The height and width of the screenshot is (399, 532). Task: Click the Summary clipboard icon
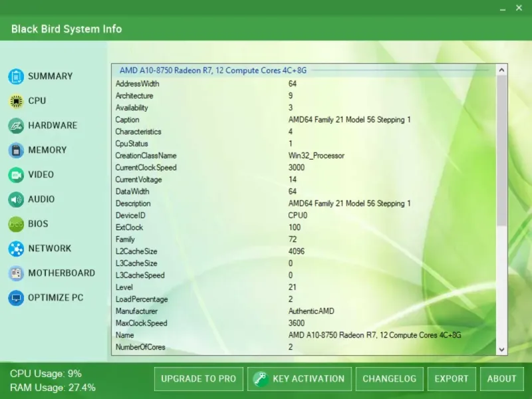pos(16,76)
